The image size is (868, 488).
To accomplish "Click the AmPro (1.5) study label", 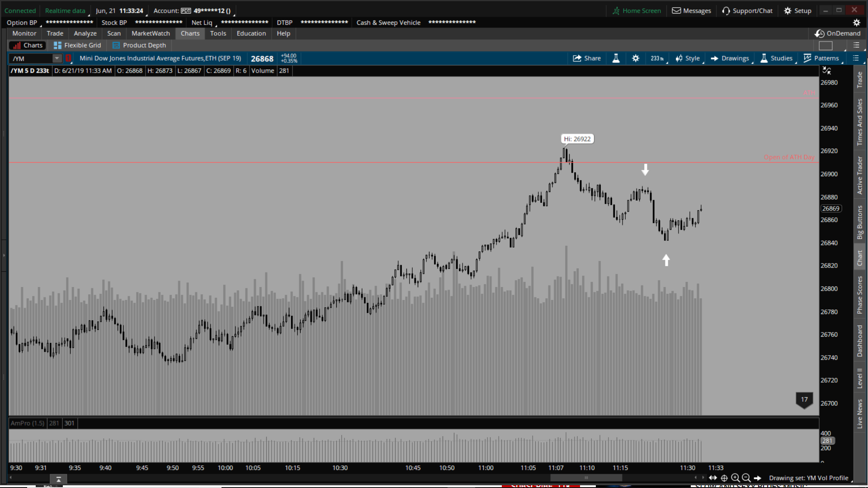I will pyautogui.click(x=28, y=423).
